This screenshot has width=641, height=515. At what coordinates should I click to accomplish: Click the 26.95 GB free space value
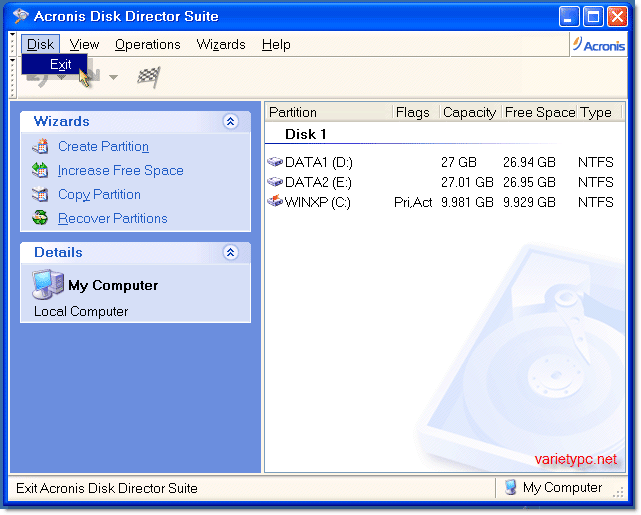tap(529, 182)
